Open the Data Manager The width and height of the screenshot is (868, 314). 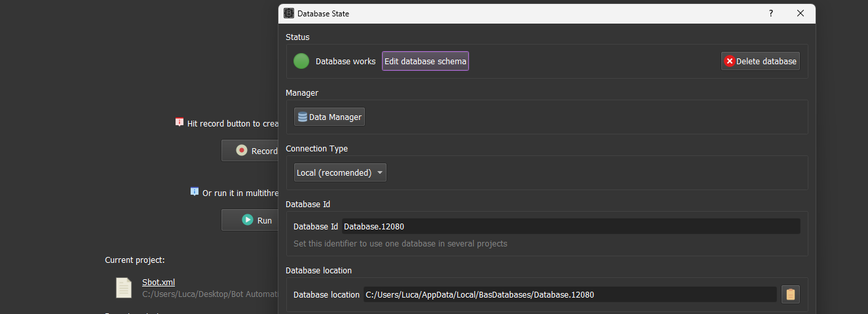pos(330,117)
